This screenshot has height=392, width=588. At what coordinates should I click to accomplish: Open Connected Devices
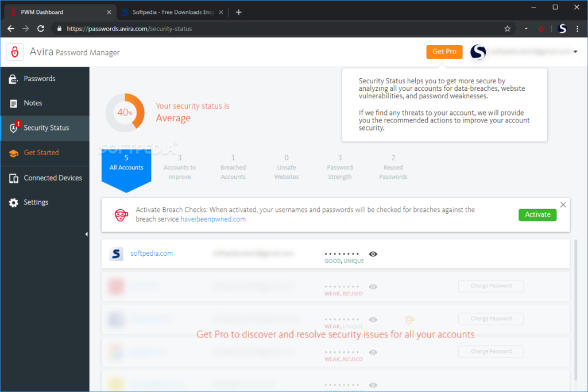pos(45,178)
